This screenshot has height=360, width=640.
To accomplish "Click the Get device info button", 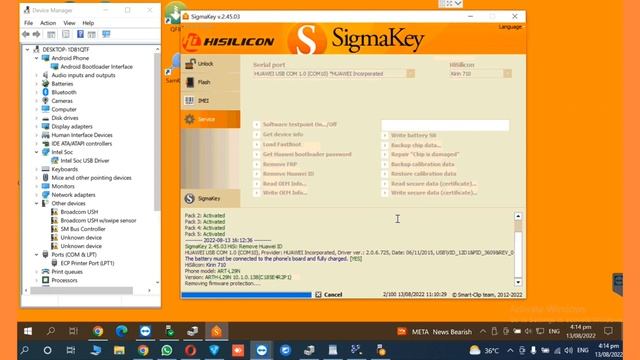I will coord(282,134).
